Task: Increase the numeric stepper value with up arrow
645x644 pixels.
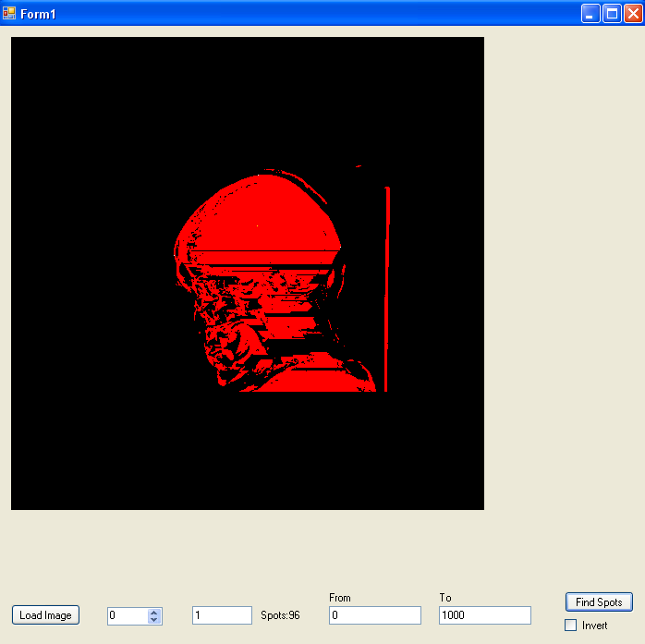Action: coord(153,613)
